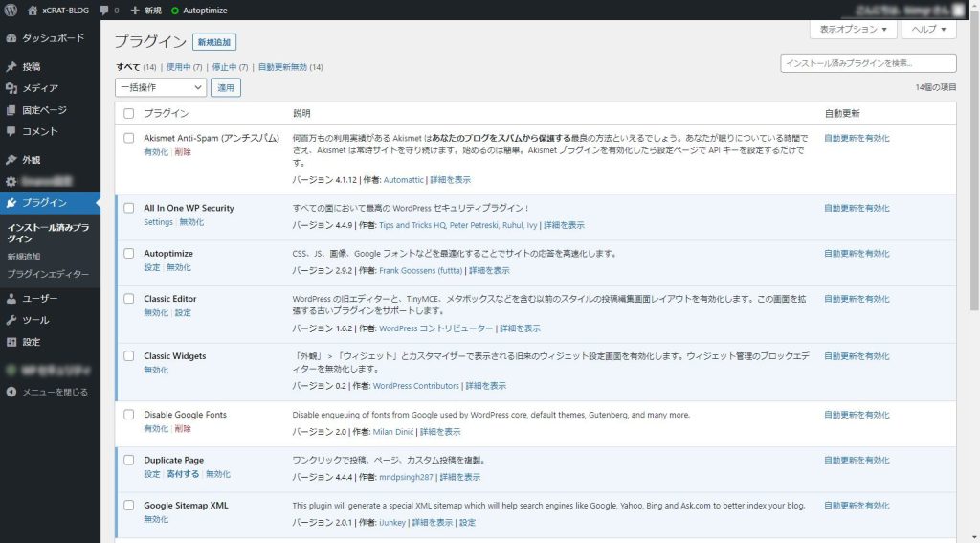Click the プラグイン plug icon
This screenshot has height=543, width=980.
tap(11, 203)
